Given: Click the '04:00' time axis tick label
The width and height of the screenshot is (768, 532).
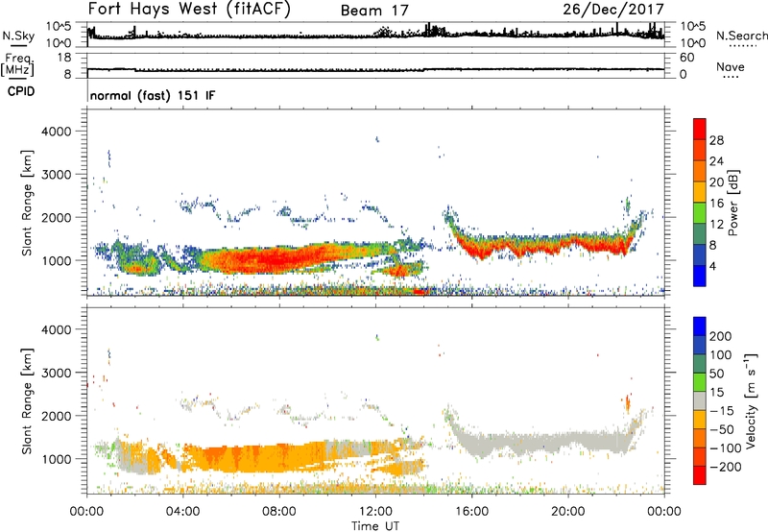Looking at the screenshot, I should click(182, 512).
